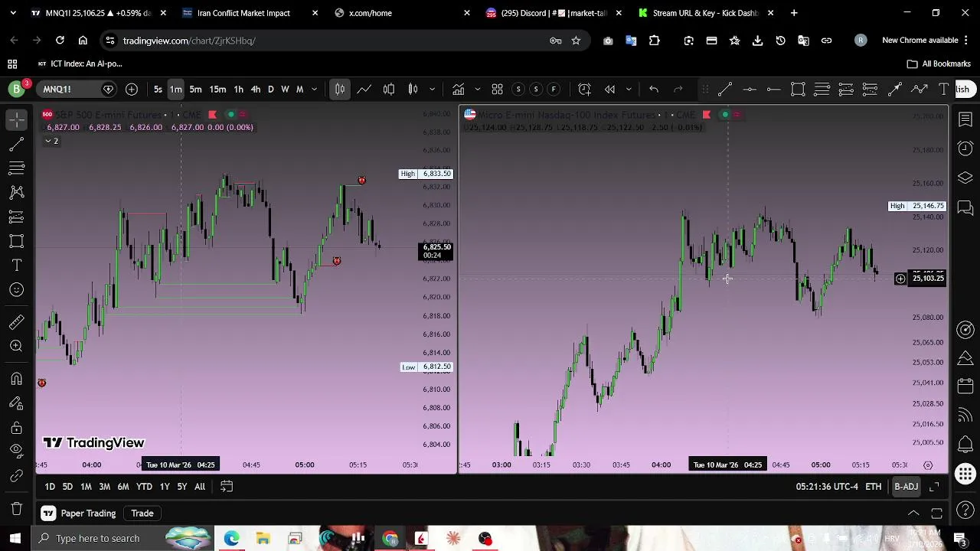The height and width of the screenshot is (551, 980).
Task: Open the chats panel in right sidebar
Action: point(965,207)
